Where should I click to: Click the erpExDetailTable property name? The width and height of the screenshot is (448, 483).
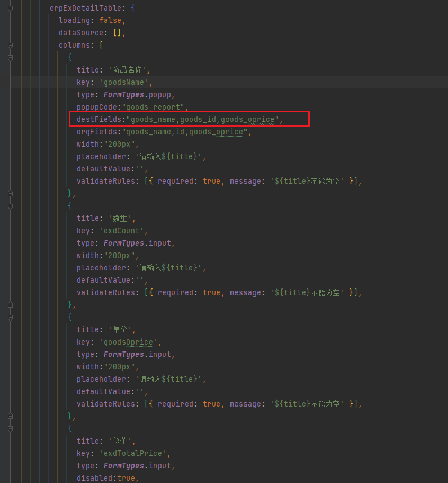click(x=86, y=8)
